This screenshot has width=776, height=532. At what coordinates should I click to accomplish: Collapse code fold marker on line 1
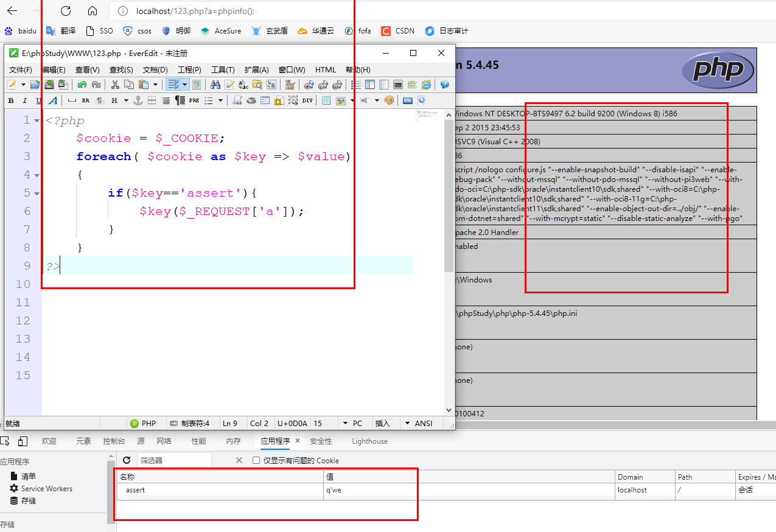(37, 121)
